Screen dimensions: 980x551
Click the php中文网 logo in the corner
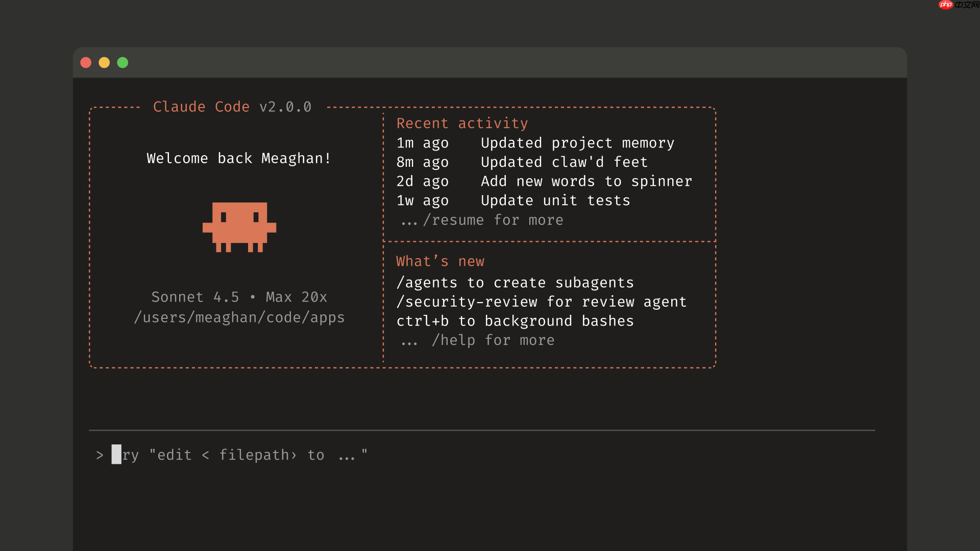tap(959, 6)
